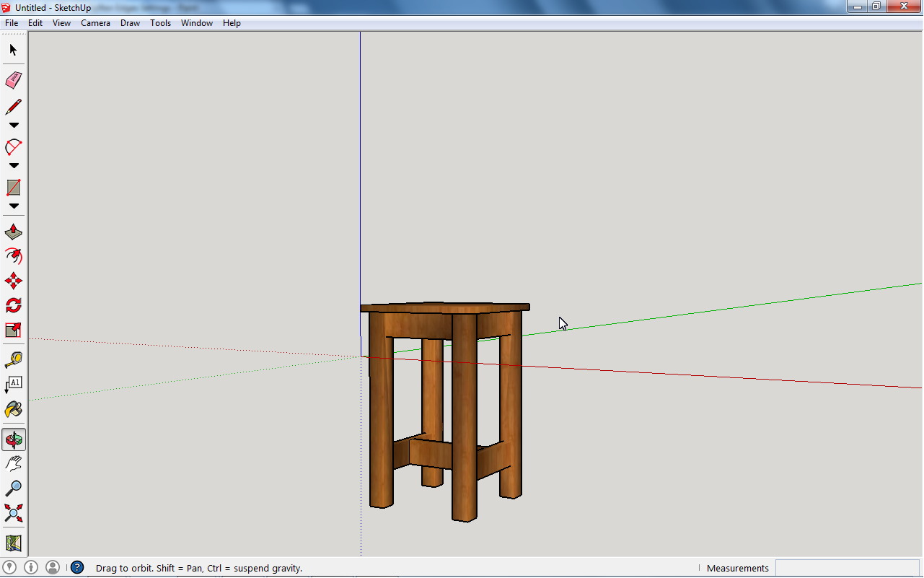The image size is (924, 578).
Task: Expand the Arc tool variations arrow
Action: pos(13,165)
